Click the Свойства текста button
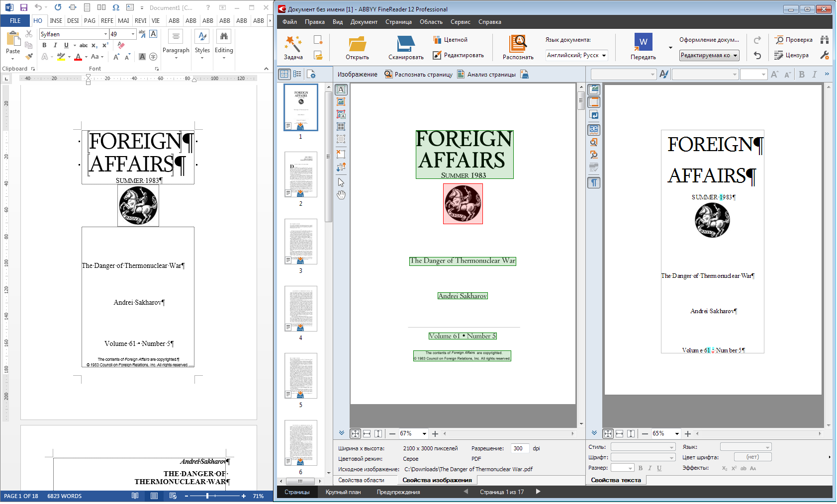 point(616,480)
